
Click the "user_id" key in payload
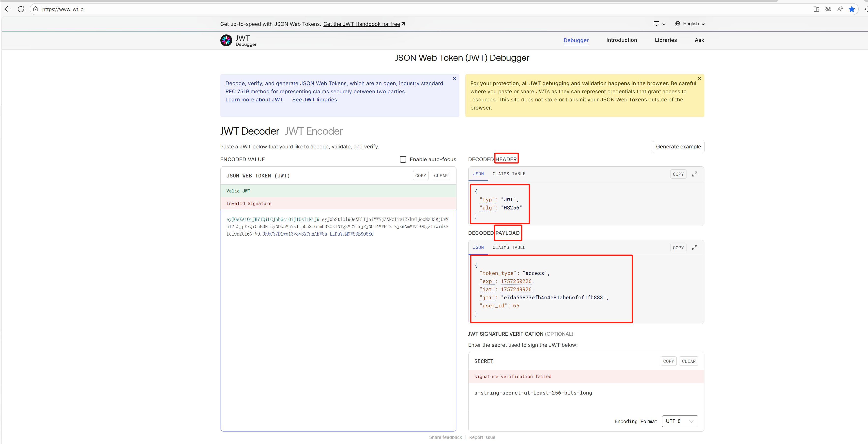pyautogui.click(x=493, y=305)
